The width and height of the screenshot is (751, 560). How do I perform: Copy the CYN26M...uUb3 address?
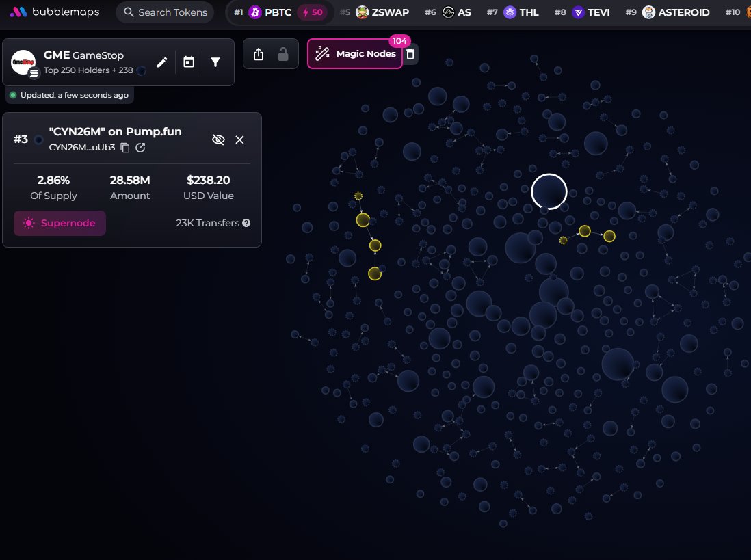click(x=125, y=148)
